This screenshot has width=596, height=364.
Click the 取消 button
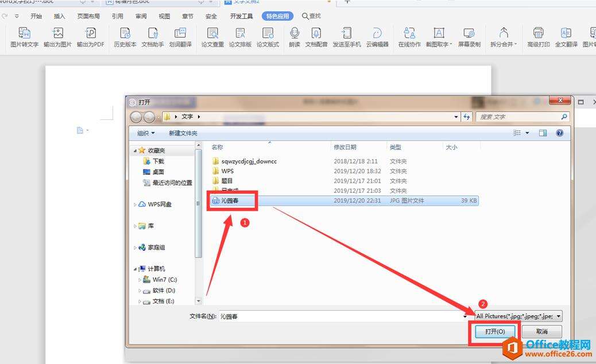(541, 332)
